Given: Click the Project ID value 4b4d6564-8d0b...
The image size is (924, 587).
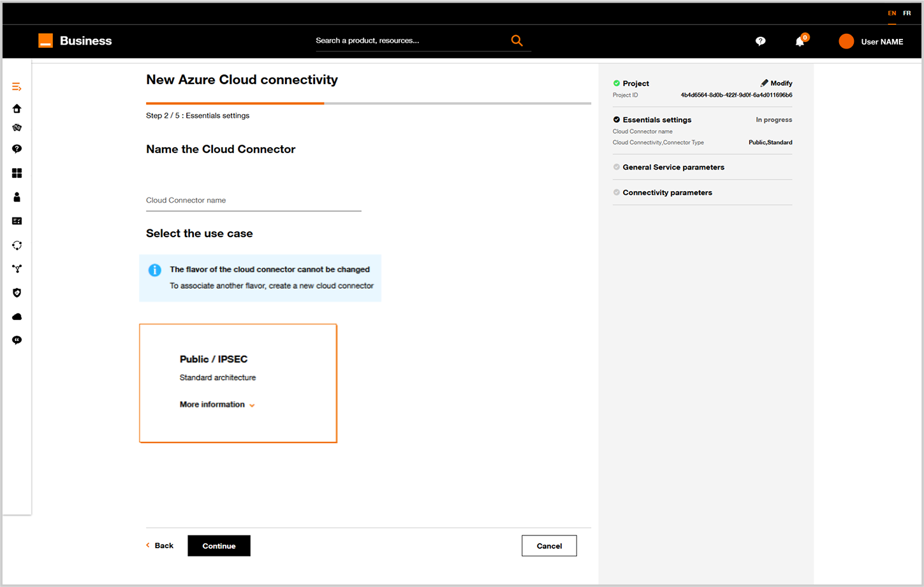Looking at the screenshot, I should coord(737,95).
